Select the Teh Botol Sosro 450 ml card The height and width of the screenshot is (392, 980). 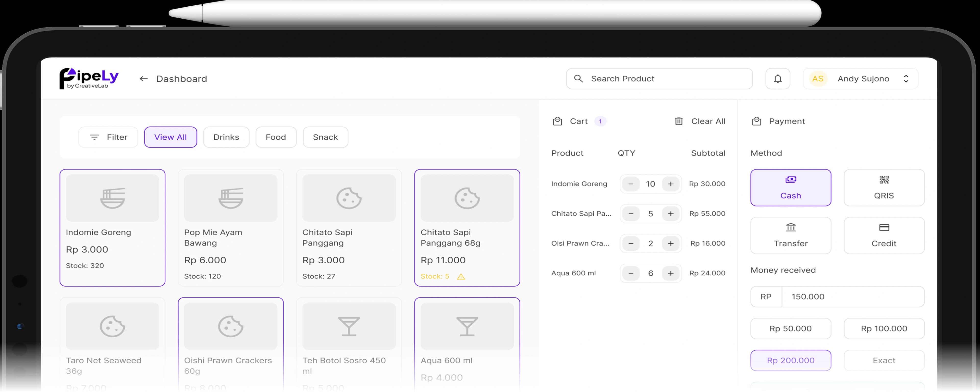click(349, 345)
